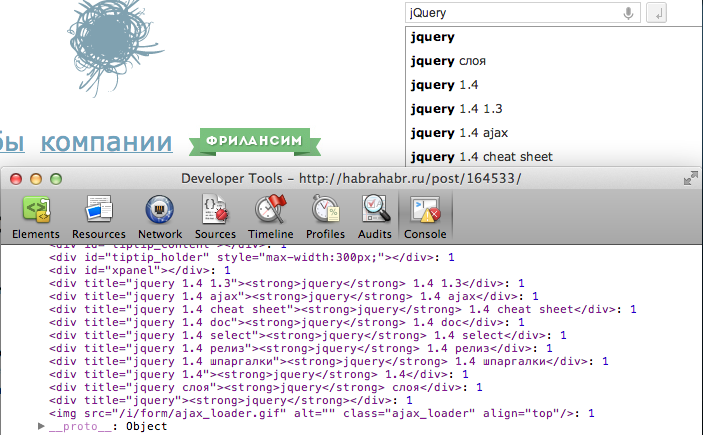Click console line with title 'jquery 1.4 select'
703x435 pixels.
[x=308, y=335]
